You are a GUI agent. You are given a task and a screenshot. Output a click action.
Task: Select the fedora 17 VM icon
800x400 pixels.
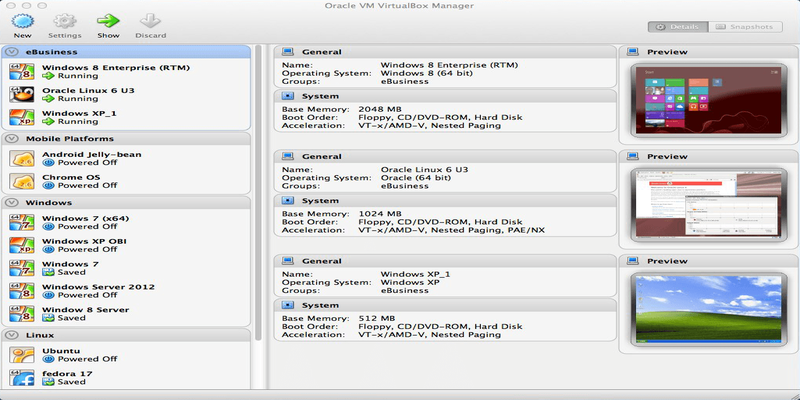click(x=22, y=377)
